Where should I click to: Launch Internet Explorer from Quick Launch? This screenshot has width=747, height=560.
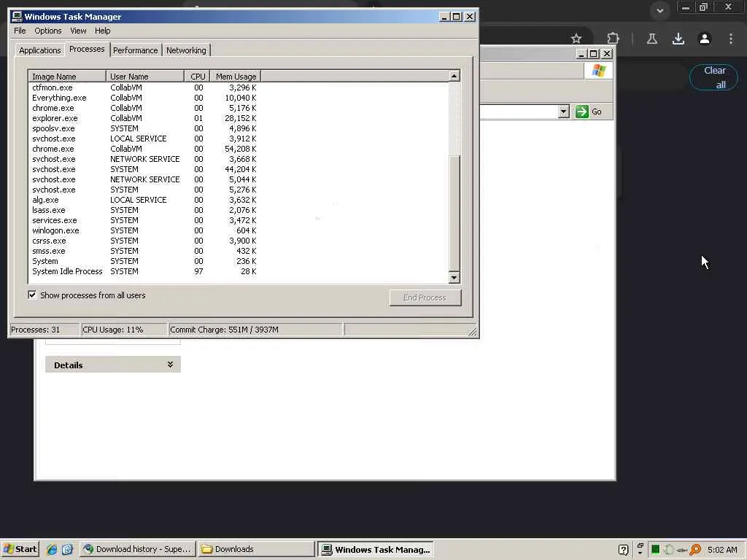[52, 549]
